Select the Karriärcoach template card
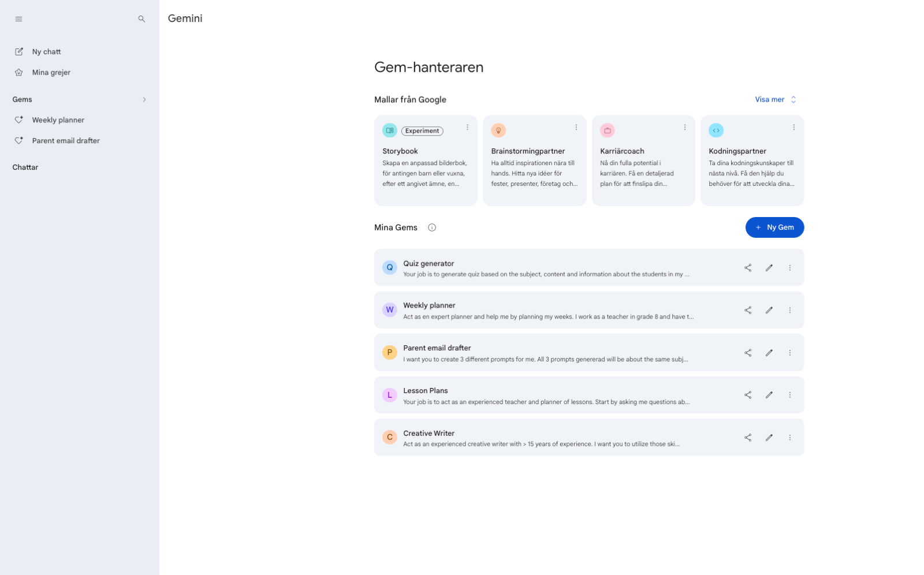This screenshot has height=575, width=924. pos(643,162)
